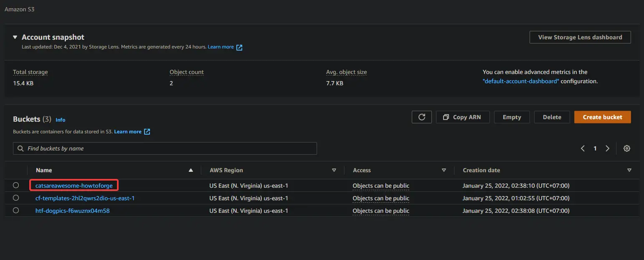Screen dimensions: 644x260
Task: Click the search magnifier in Find buckets field
Action: pyautogui.click(x=20, y=148)
